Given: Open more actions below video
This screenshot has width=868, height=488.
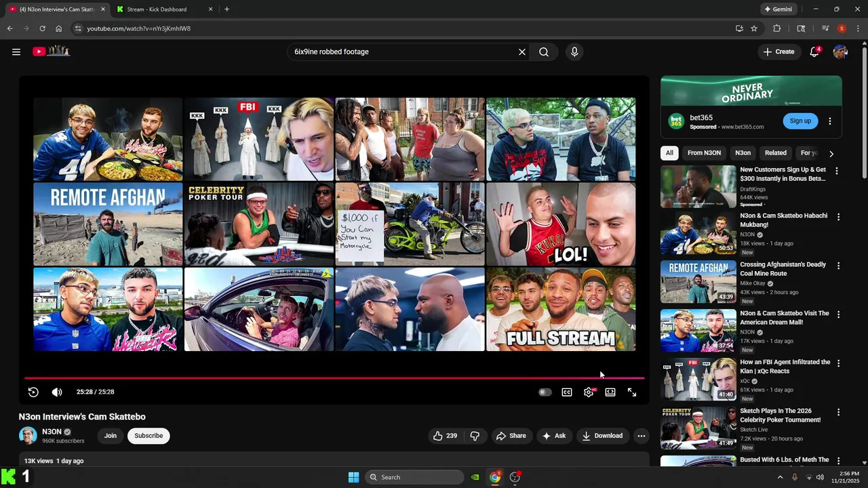Looking at the screenshot, I should (x=641, y=436).
